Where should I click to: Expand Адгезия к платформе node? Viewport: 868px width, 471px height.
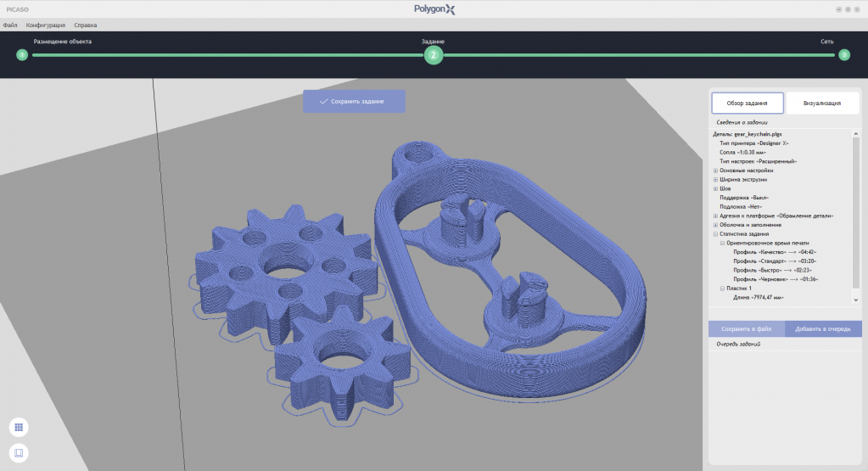(715, 216)
